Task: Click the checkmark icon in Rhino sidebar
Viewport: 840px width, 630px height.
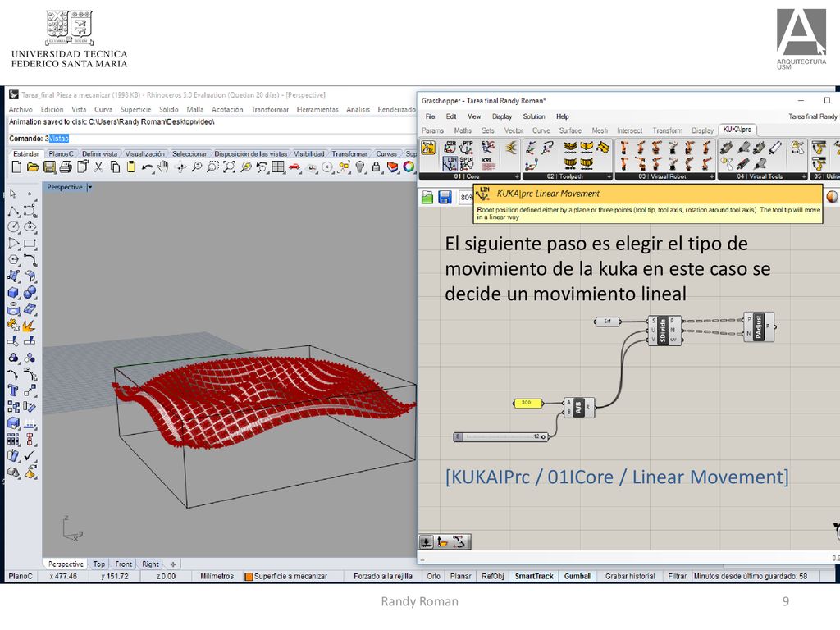Action: pyautogui.click(x=30, y=455)
